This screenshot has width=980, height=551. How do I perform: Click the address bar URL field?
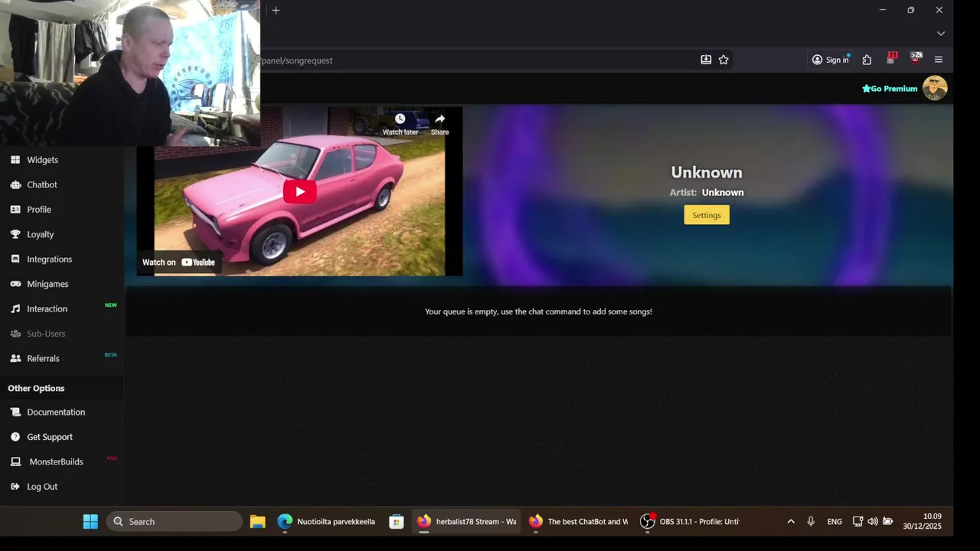475,60
